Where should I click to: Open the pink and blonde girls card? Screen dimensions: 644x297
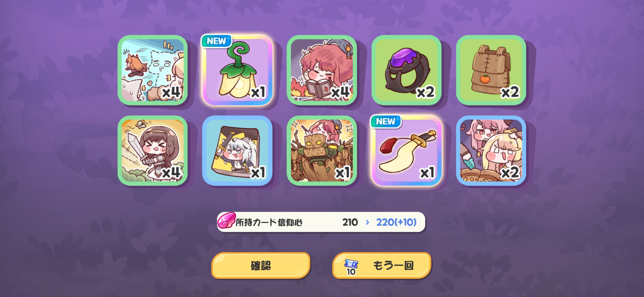coord(491,151)
